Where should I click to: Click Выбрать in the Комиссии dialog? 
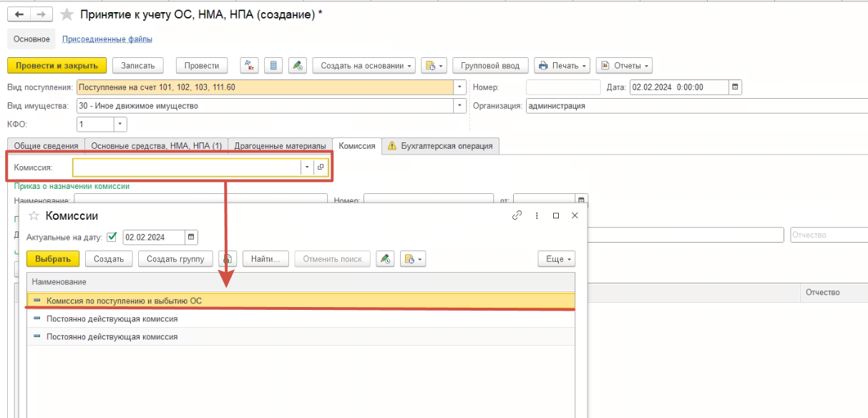tap(53, 259)
